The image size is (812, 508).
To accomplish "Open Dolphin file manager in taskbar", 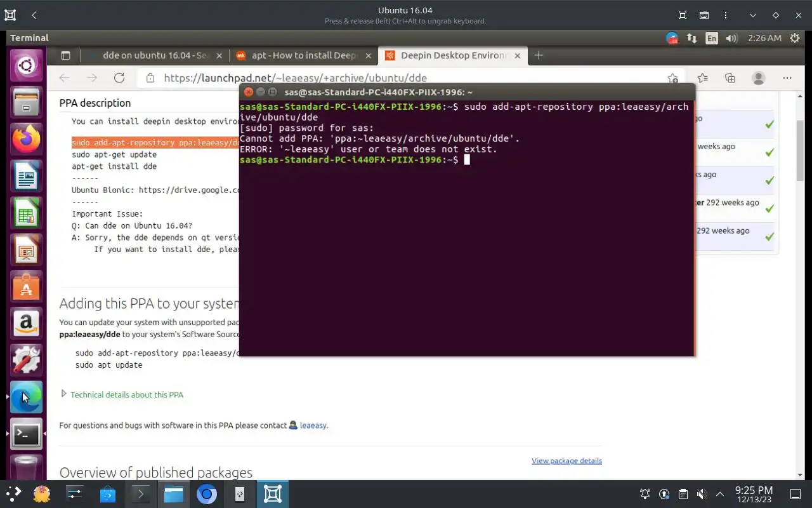I will pos(174,493).
